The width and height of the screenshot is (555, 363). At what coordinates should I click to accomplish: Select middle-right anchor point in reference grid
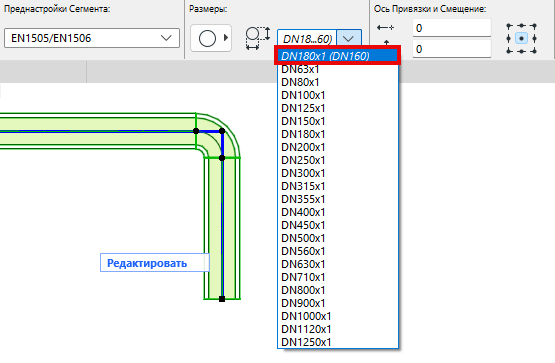[x=534, y=38]
